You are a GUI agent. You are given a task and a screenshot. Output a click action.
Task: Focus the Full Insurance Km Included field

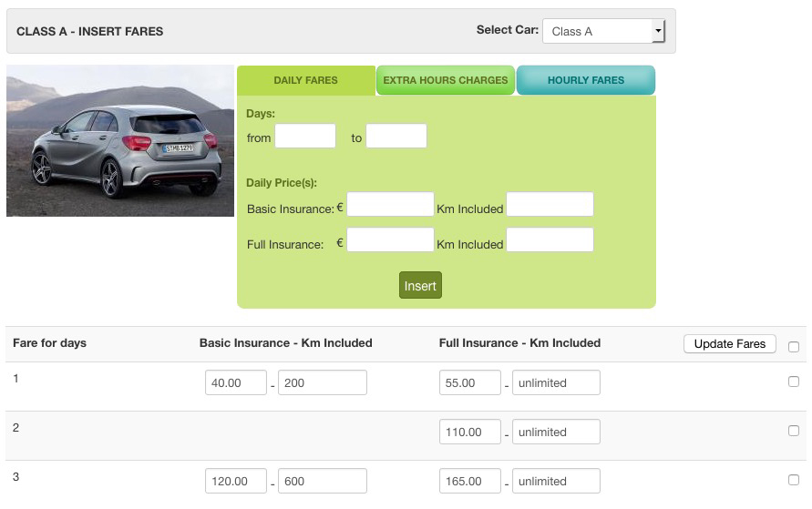[550, 239]
